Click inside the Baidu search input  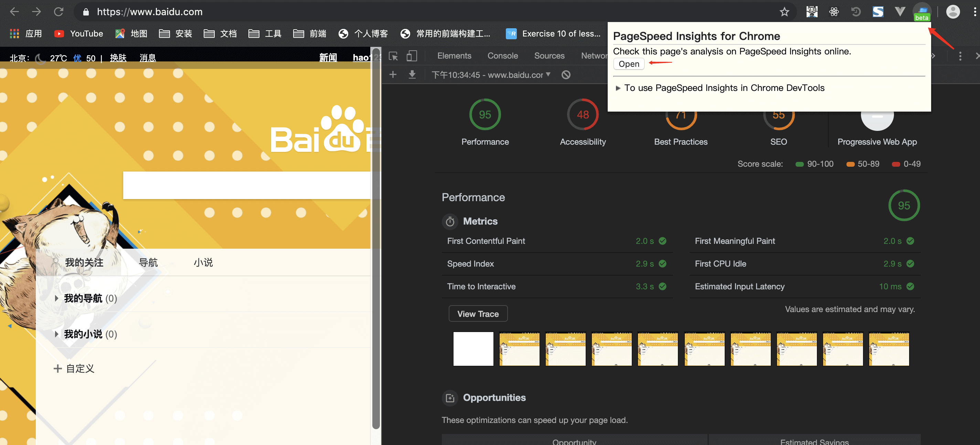(246, 185)
